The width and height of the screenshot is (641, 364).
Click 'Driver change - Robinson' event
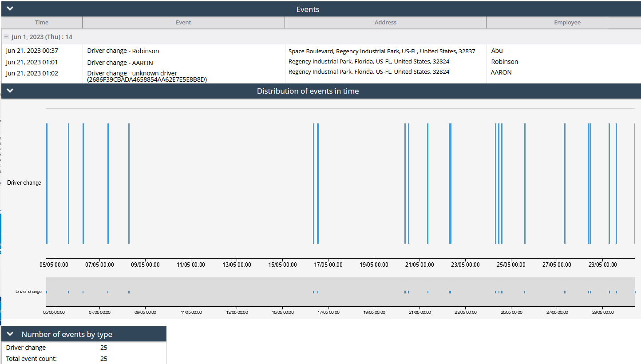point(123,51)
